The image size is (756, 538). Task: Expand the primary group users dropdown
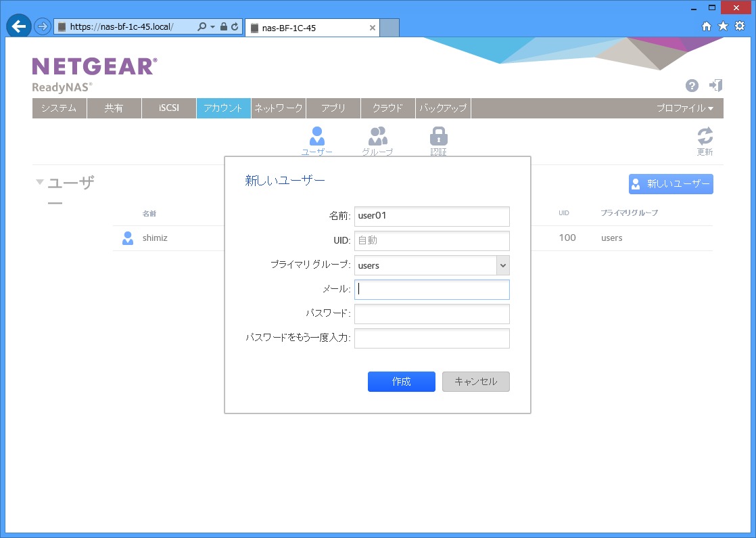pyautogui.click(x=502, y=265)
